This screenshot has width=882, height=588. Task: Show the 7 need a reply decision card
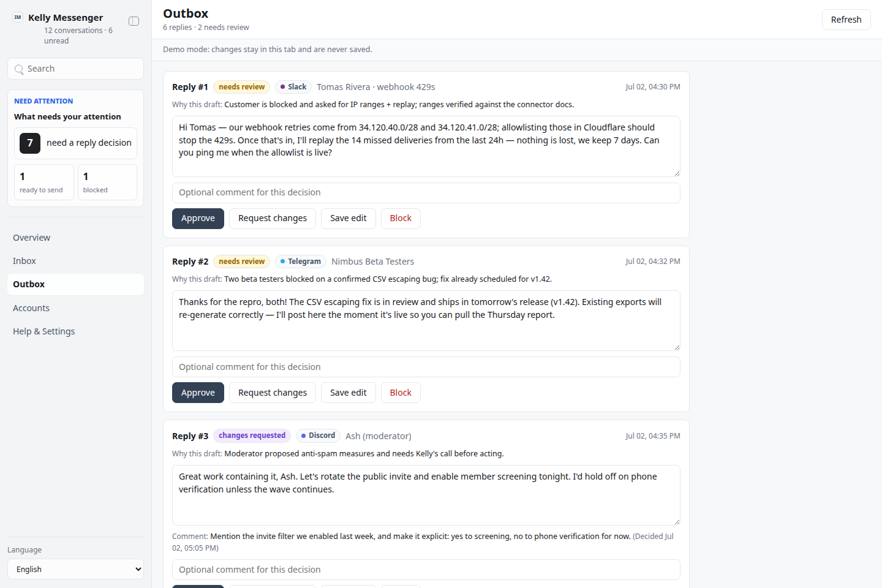point(75,143)
